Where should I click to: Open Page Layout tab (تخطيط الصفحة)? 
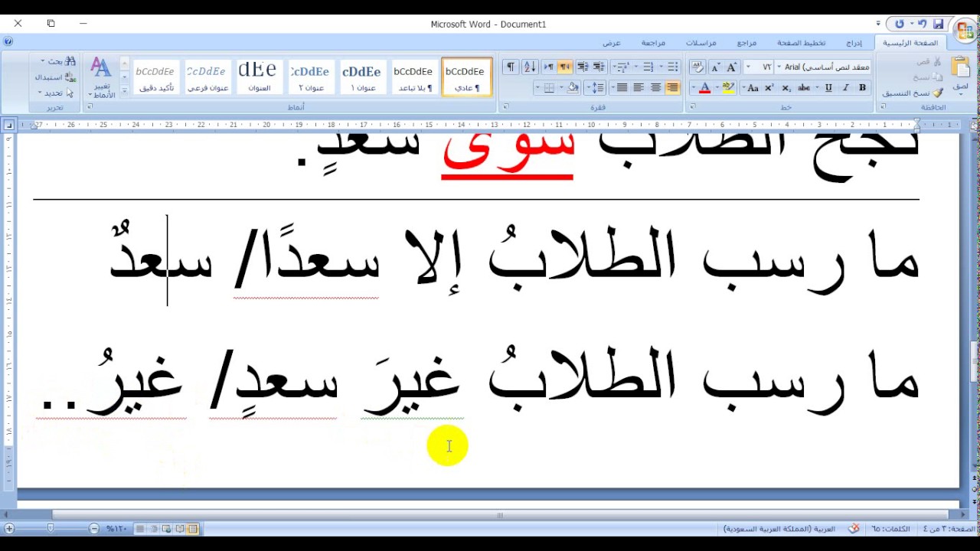[x=802, y=43]
